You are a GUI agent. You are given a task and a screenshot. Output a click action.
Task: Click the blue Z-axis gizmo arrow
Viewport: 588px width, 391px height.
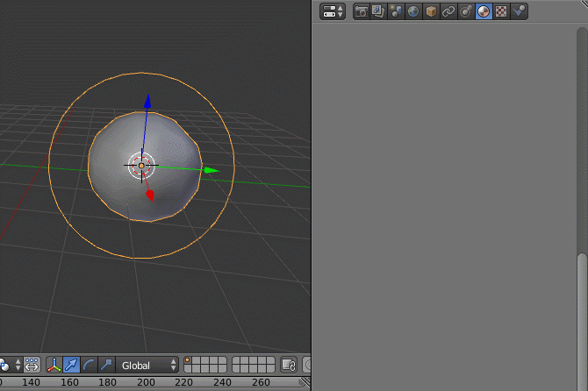147,101
